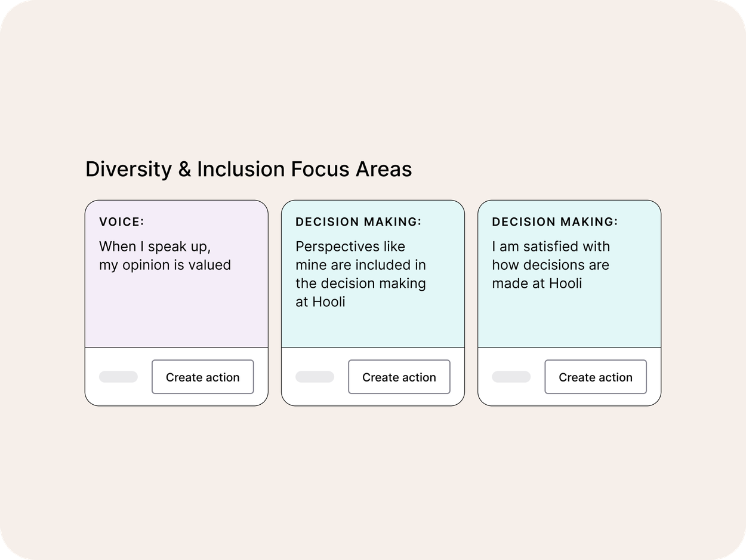Select the VOICE category label
Screen dimensions: 746x560
tap(122, 221)
